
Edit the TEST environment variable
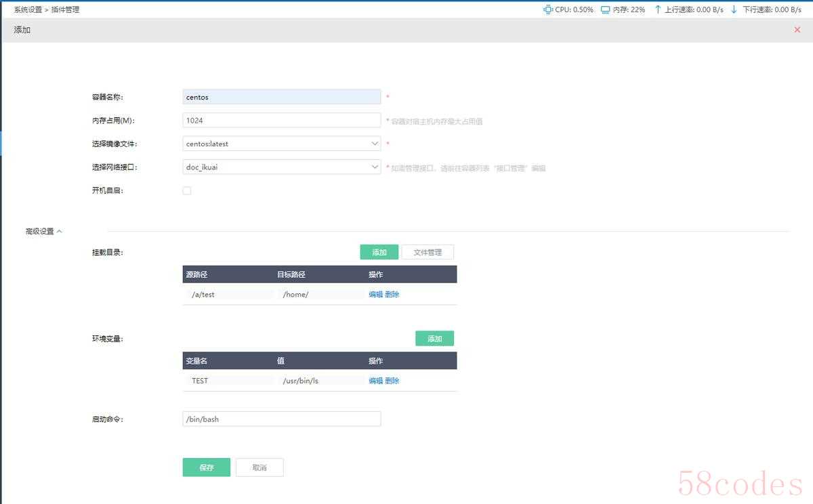375,381
